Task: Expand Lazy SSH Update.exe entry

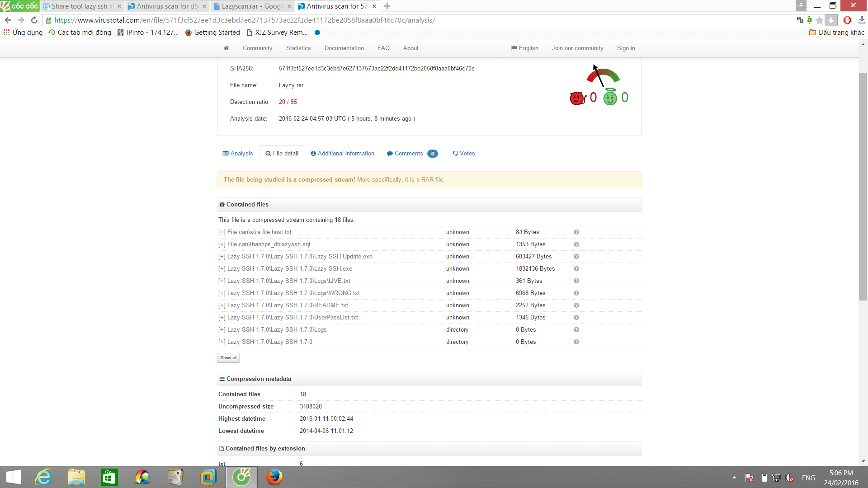Action: pyautogui.click(x=222, y=256)
